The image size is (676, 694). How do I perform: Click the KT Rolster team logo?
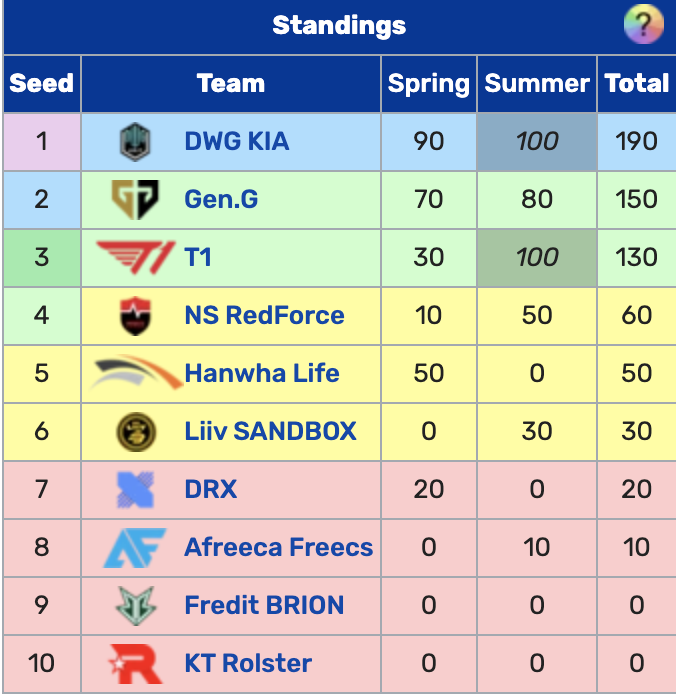[x=134, y=663]
